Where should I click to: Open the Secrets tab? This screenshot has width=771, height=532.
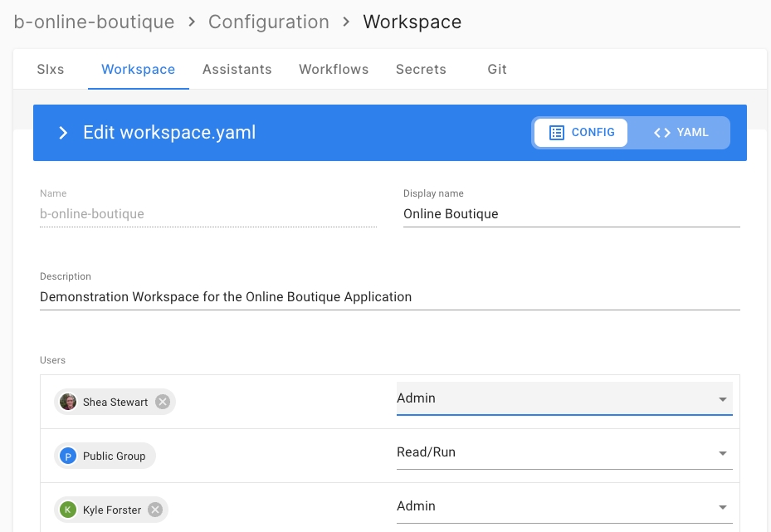click(421, 70)
